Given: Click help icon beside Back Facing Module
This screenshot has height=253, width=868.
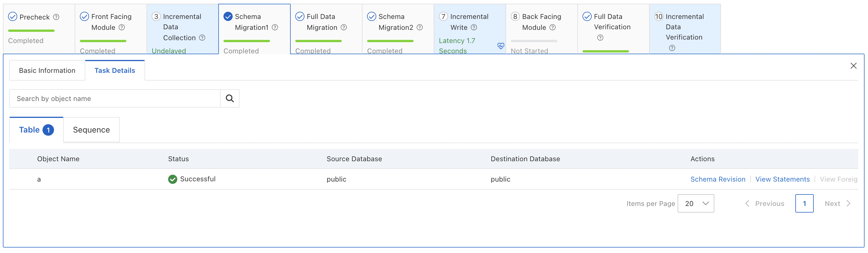Looking at the screenshot, I should (x=553, y=27).
